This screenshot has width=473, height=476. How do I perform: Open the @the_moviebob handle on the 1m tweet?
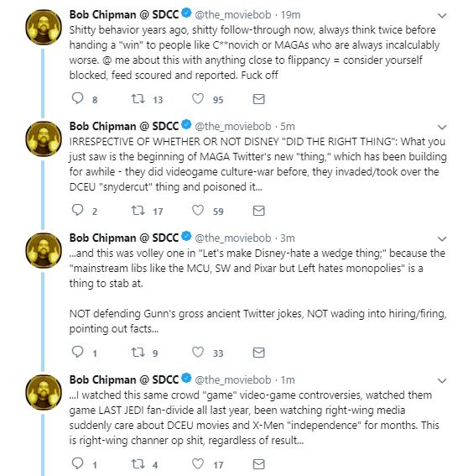click(232, 379)
